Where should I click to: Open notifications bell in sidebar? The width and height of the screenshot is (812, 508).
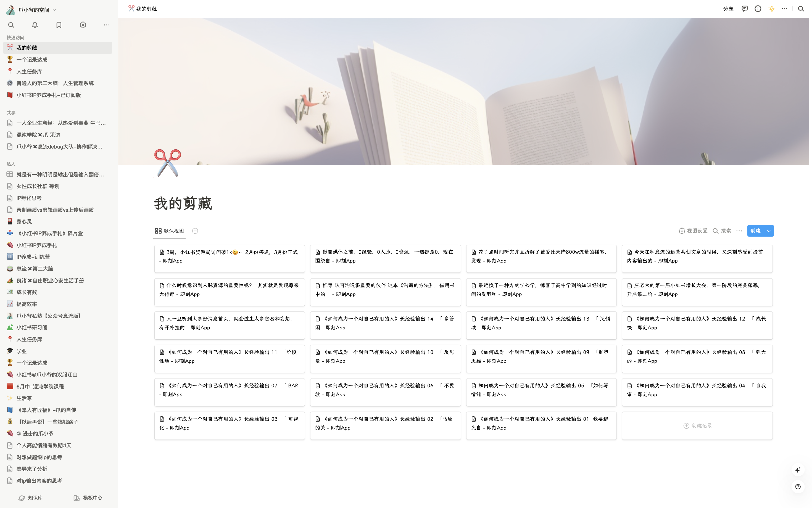[x=35, y=25]
